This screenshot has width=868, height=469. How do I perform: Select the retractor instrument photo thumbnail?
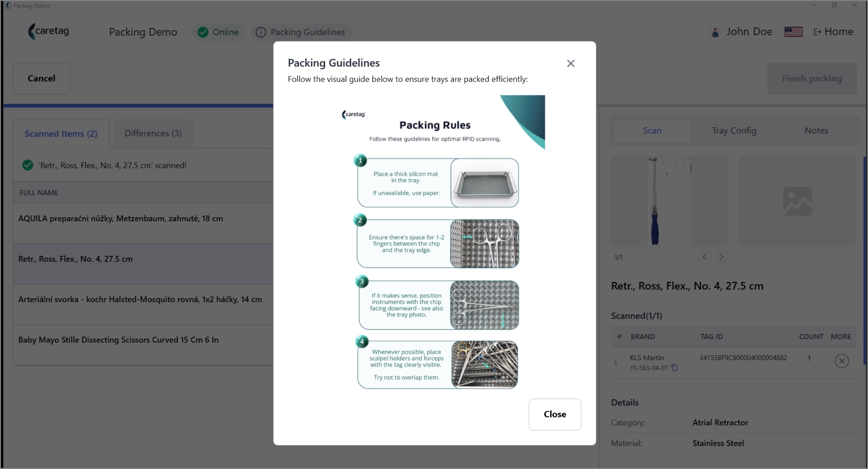pyautogui.click(x=670, y=201)
